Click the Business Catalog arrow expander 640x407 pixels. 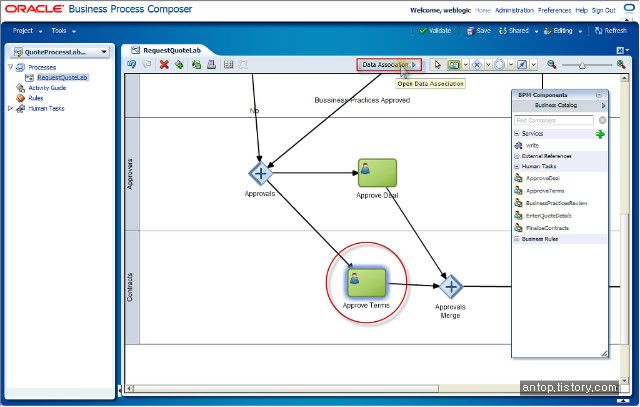click(603, 106)
